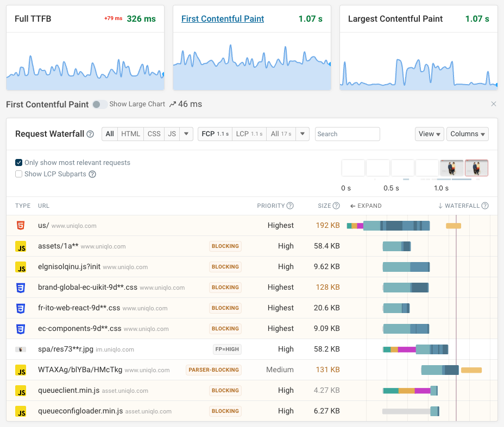The height and width of the screenshot is (427, 504).
Task: Select the CSS request type filter
Action: [x=154, y=134]
